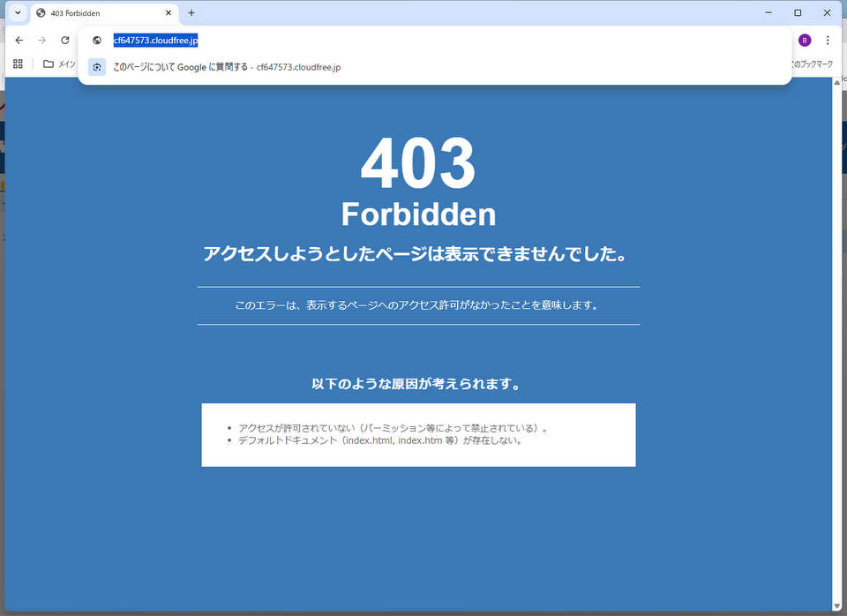Viewport: 847px width, 616px height.
Task: Choose the ask Google about this page suggestion
Action: point(227,68)
